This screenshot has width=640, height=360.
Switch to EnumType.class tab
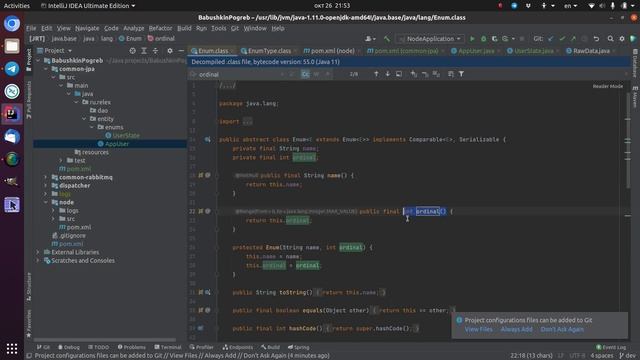point(269,51)
